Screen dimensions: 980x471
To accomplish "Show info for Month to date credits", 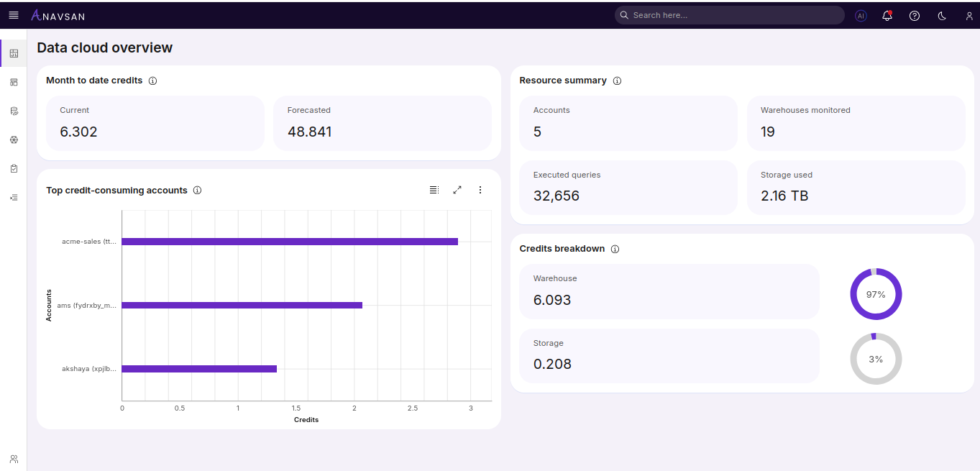I will (152, 81).
